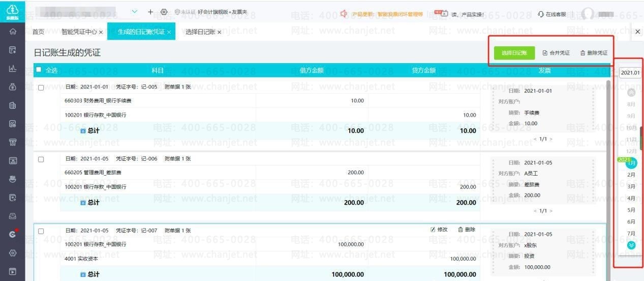644x281 pixels.
Task: Tick the checkbox for voucher 记-007
Action: pyautogui.click(x=41, y=231)
